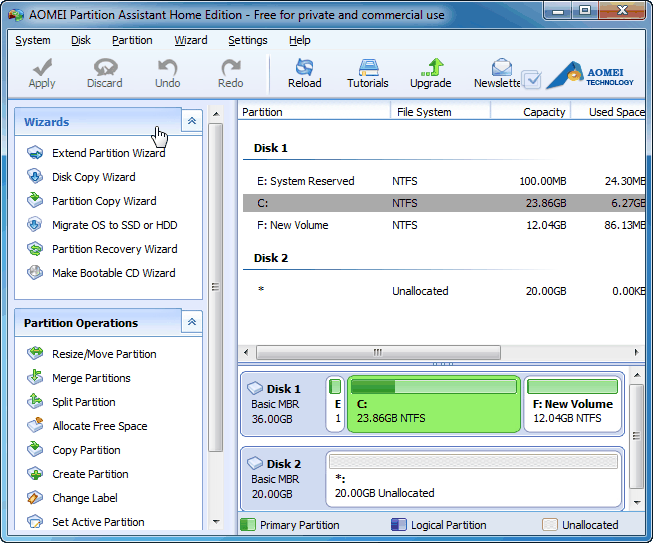
Task: Select Allocate Free Space operation
Action: (100, 426)
